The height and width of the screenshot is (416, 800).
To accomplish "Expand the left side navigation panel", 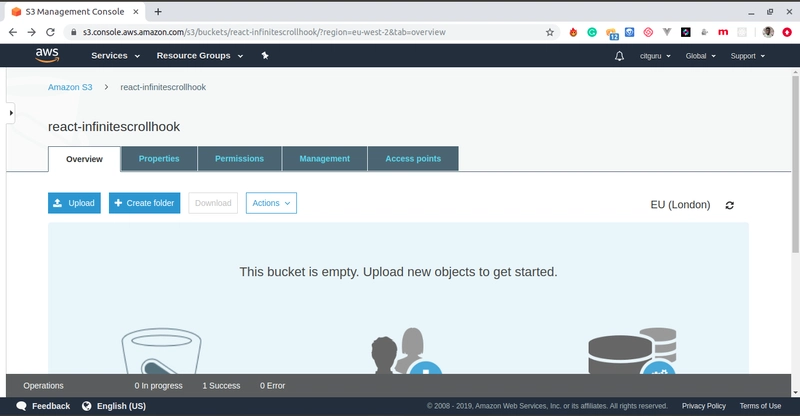I will point(11,113).
